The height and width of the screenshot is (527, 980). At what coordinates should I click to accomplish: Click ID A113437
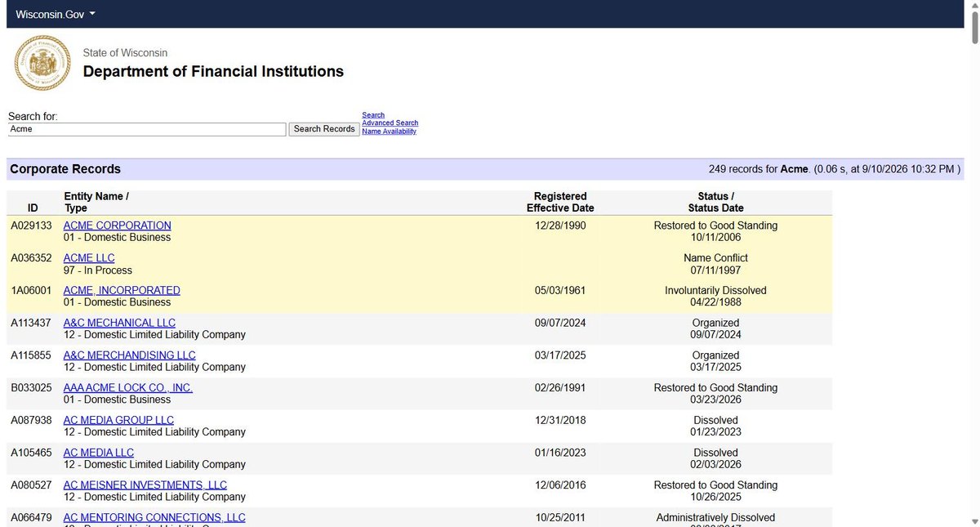[x=31, y=323]
